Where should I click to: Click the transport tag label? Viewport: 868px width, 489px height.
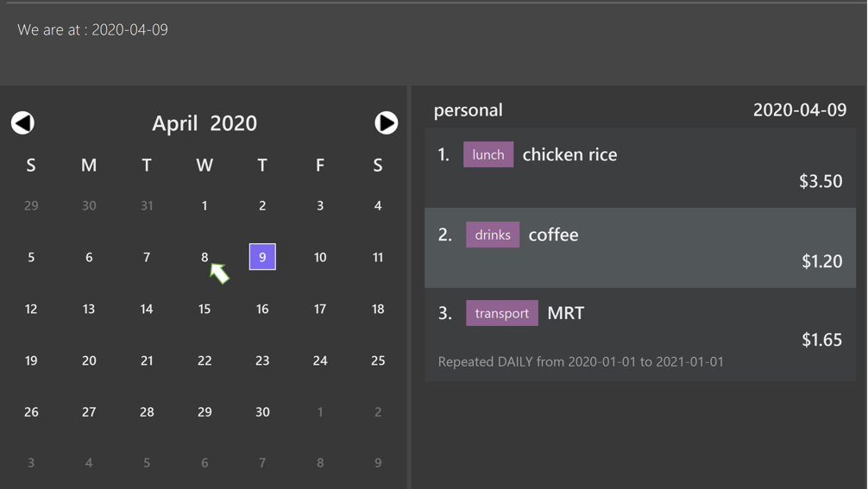click(x=502, y=313)
